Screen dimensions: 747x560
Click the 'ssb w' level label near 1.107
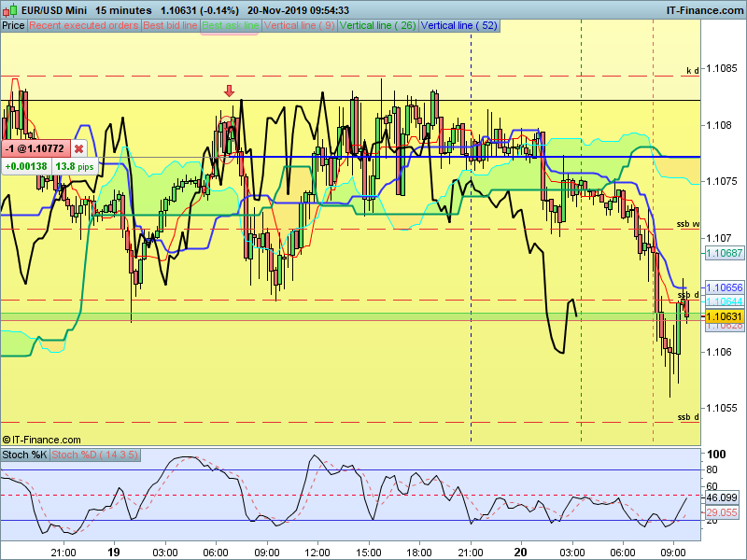pyautogui.click(x=688, y=224)
